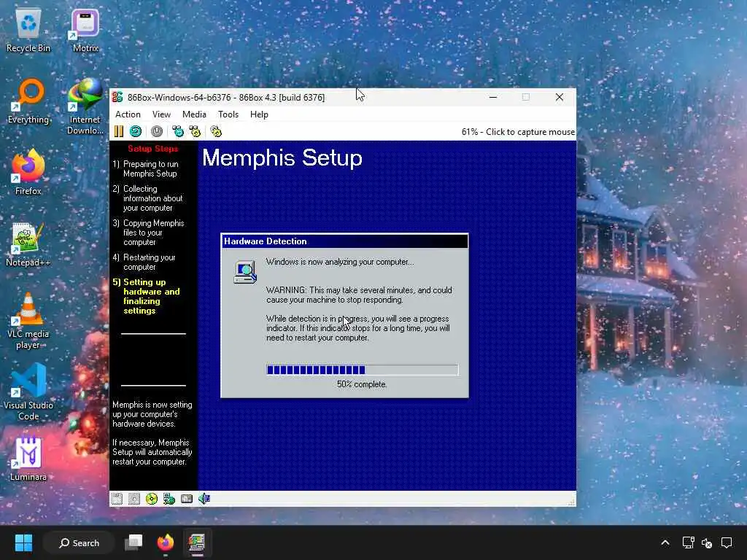Open Luminara desktop shortcut
Screen dimensions: 747x560
tap(28, 459)
